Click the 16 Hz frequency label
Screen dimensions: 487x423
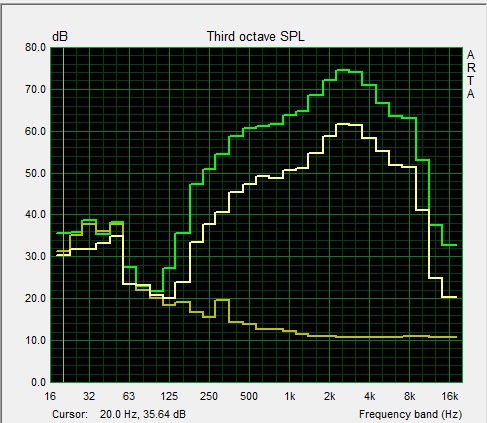[50, 396]
